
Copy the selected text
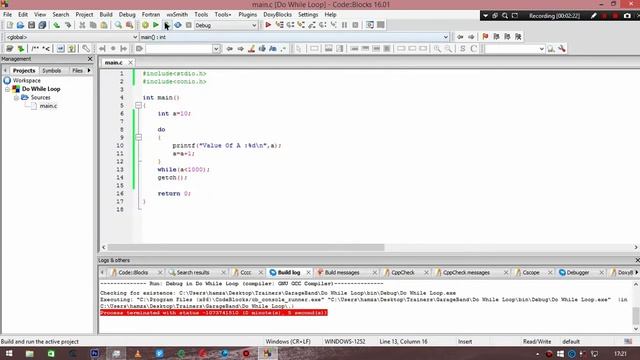tap(93, 25)
